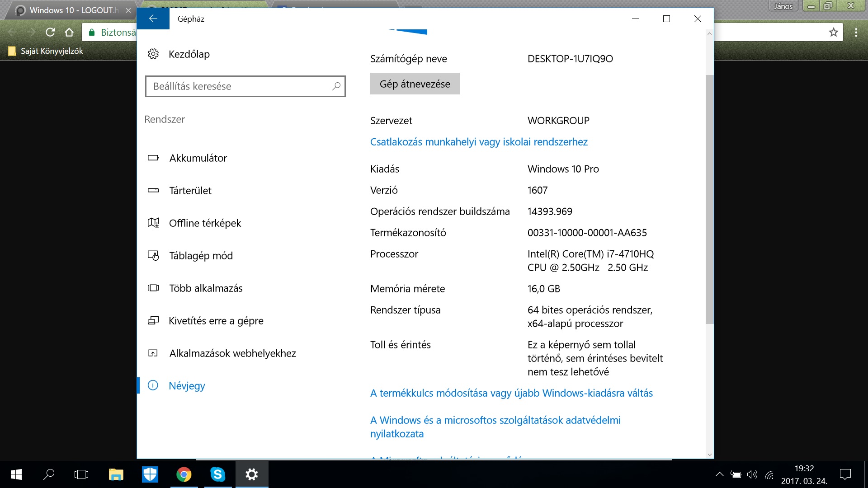Click the product ID 00331-10000-00001-AA635

[x=587, y=233]
